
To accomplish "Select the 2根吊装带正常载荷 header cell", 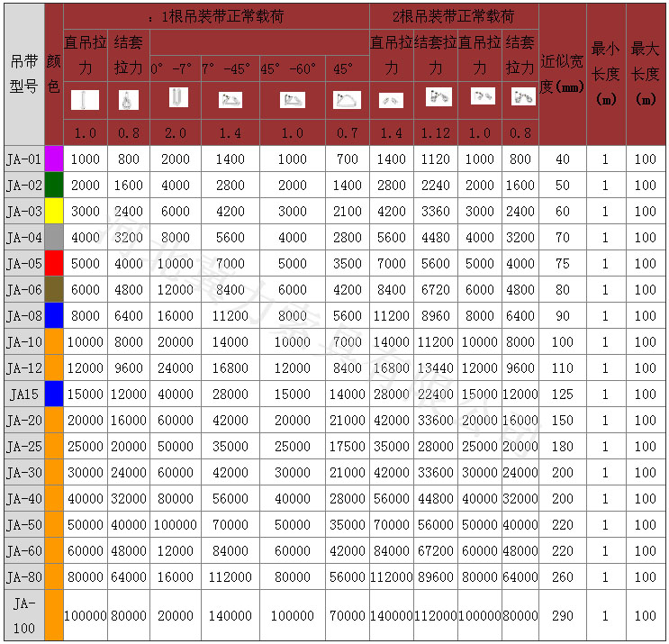I will [x=454, y=16].
